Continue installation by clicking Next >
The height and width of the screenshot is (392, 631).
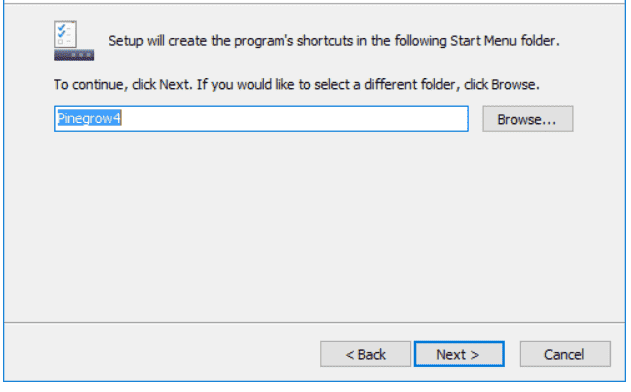[459, 354]
